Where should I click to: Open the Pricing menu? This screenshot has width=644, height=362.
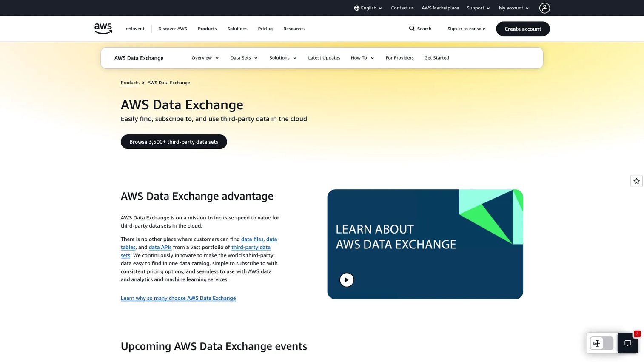coord(265,29)
